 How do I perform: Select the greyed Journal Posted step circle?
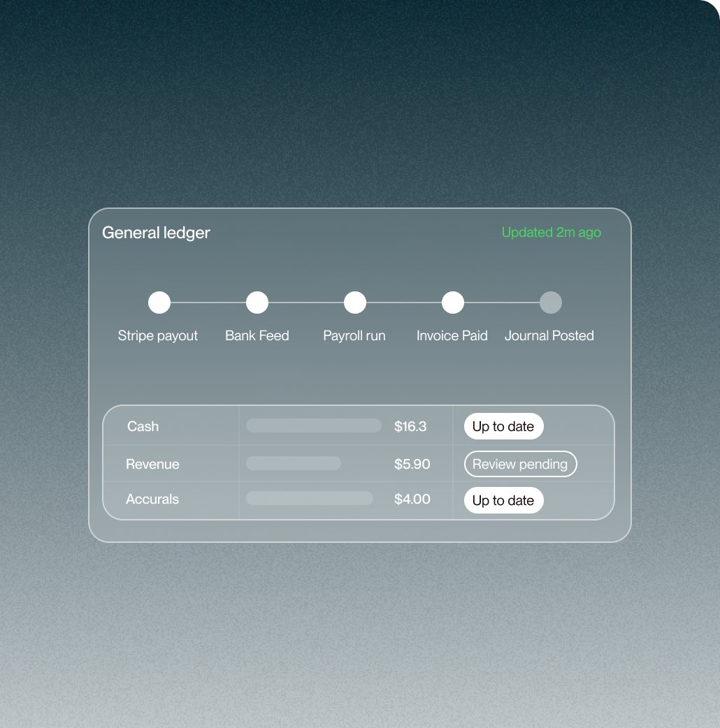coord(551,303)
